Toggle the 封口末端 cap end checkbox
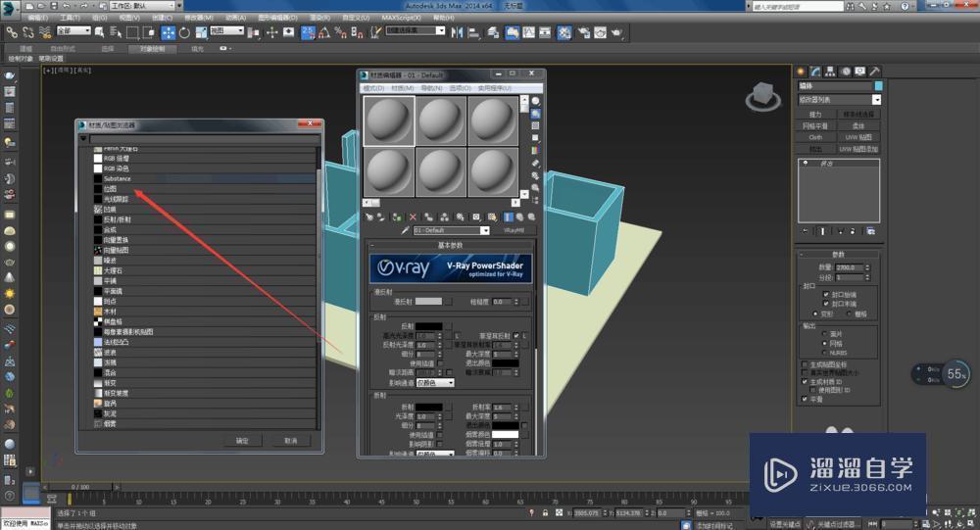Screen dimensions: 980x530 point(826,304)
